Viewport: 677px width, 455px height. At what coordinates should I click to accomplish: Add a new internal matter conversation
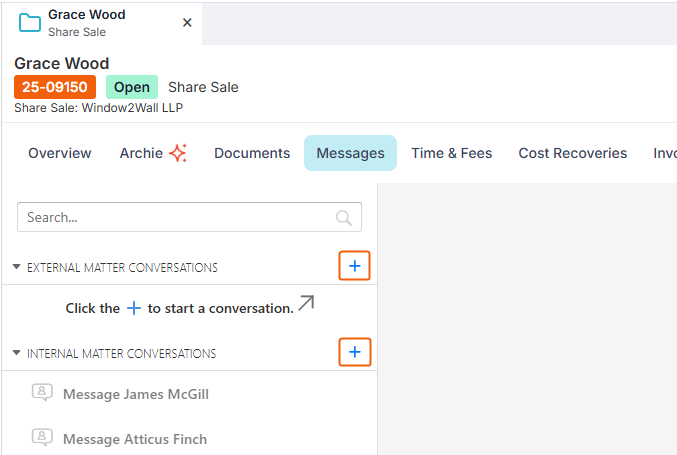pyautogui.click(x=354, y=352)
